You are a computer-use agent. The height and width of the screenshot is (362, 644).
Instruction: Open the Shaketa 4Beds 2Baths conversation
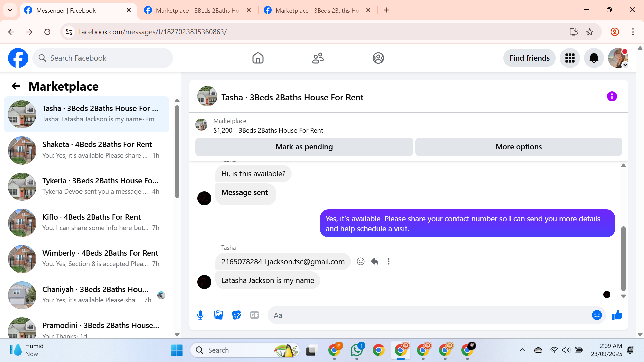pos(87,150)
